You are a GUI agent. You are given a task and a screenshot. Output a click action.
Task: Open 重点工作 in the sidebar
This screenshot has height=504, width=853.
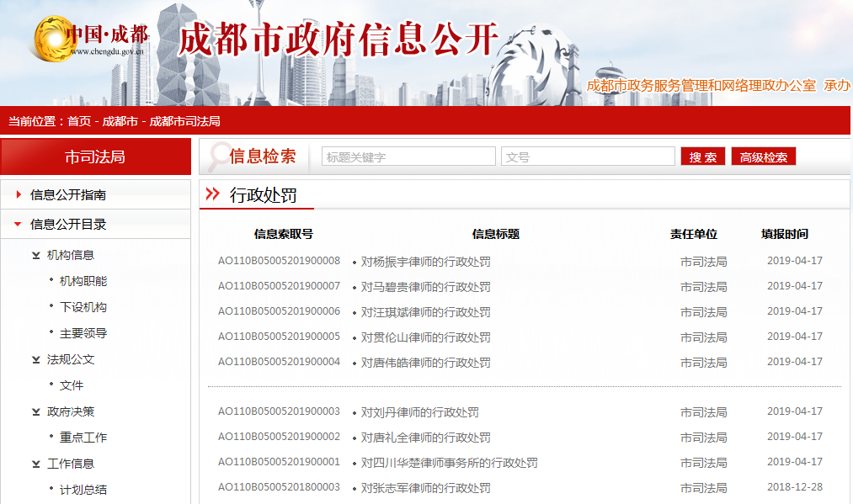click(83, 438)
